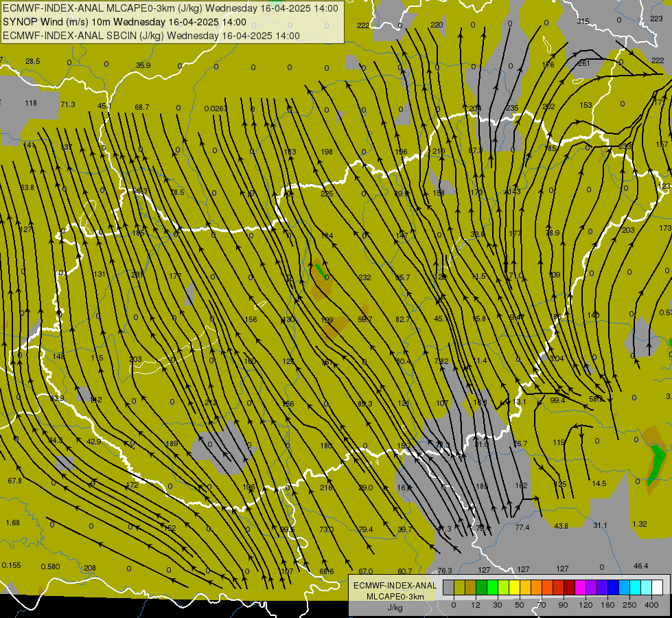Click the map value 172
Screen dimensions: 672x618
[132, 485]
